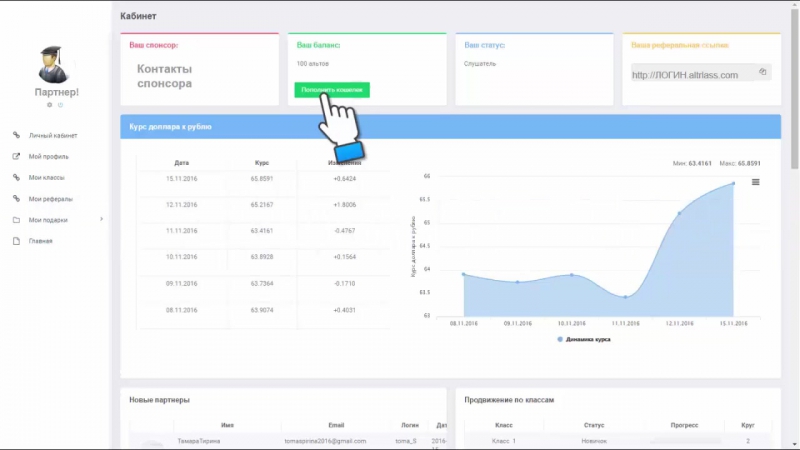The height and width of the screenshot is (450, 800).
Task: Copy referral link using the copy icon
Action: tap(762, 72)
